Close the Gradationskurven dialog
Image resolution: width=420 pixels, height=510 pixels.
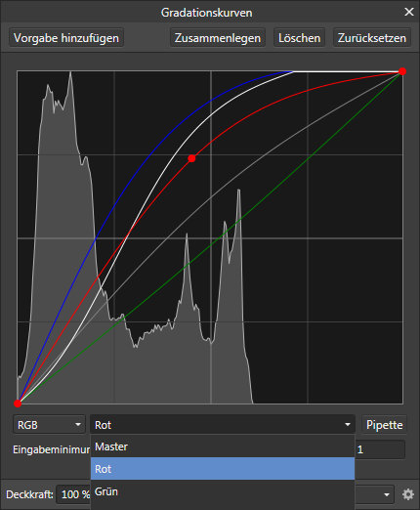tap(409, 12)
